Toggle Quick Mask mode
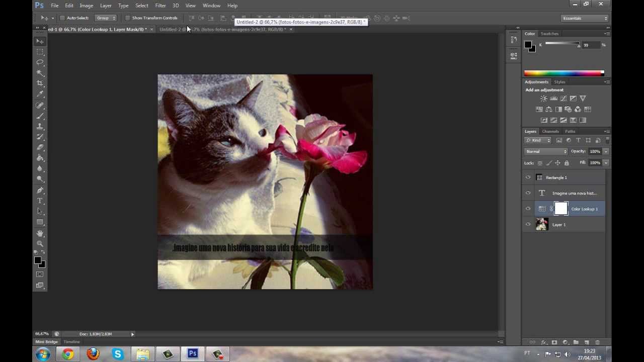Image resolution: width=644 pixels, height=362 pixels. [40, 275]
